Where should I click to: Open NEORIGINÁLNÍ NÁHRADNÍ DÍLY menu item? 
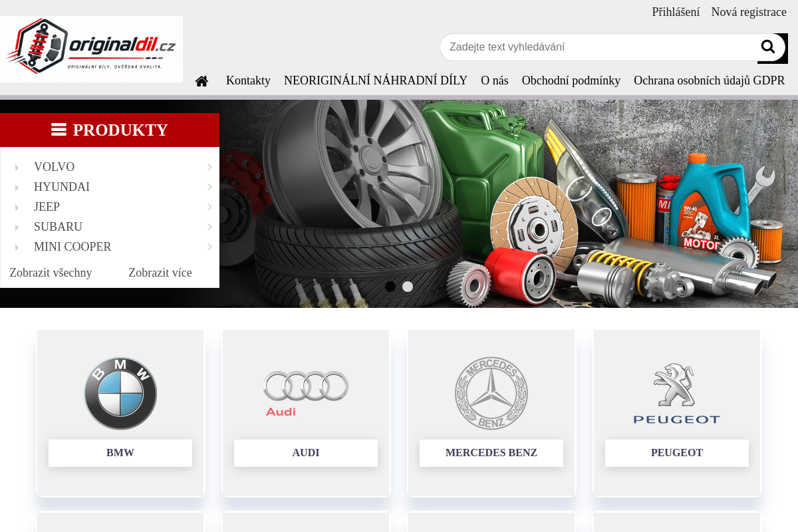[x=376, y=80]
